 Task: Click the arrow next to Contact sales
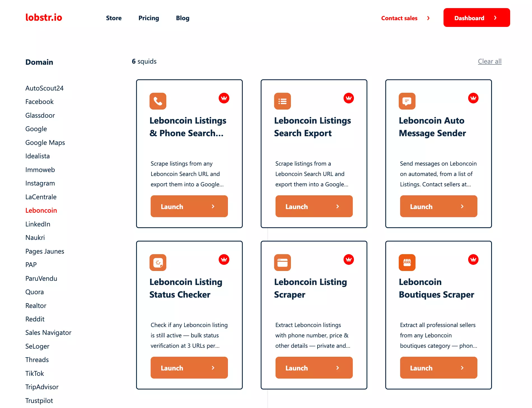428,18
